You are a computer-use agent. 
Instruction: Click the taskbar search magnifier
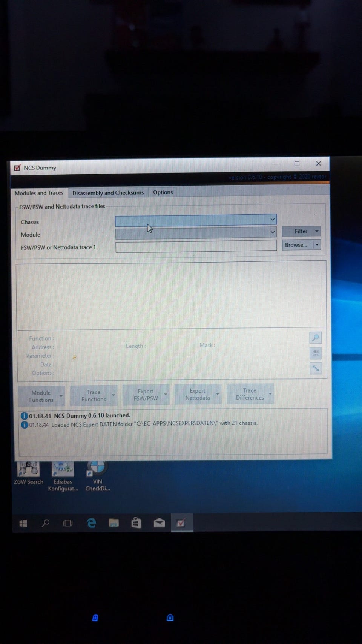pyautogui.click(x=46, y=523)
